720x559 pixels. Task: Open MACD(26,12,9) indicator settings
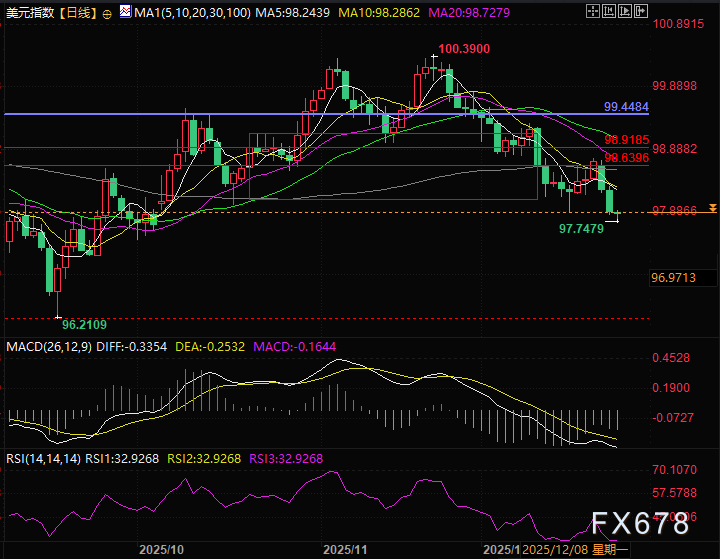[x=48, y=346]
